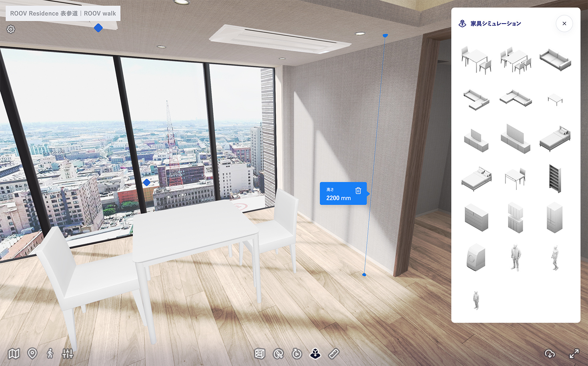Add the tall bookshelf furniture
The image size is (588, 366).
click(555, 178)
